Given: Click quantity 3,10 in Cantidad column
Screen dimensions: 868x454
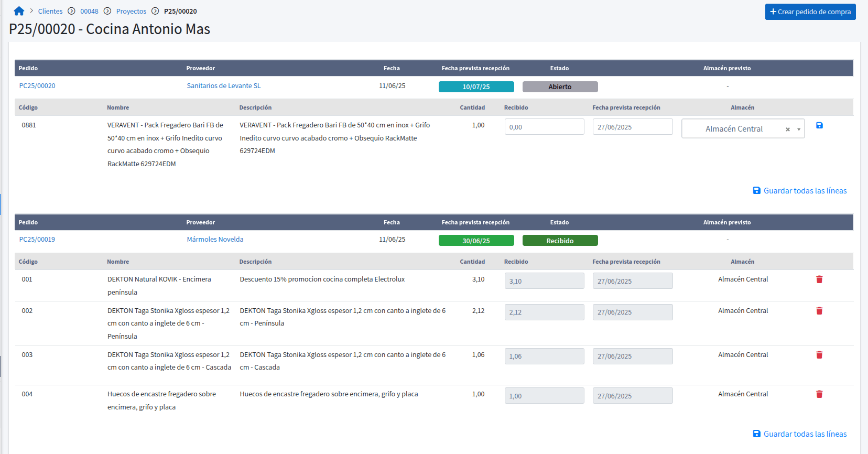Looking at the screenshot, I should pos(478,279).
